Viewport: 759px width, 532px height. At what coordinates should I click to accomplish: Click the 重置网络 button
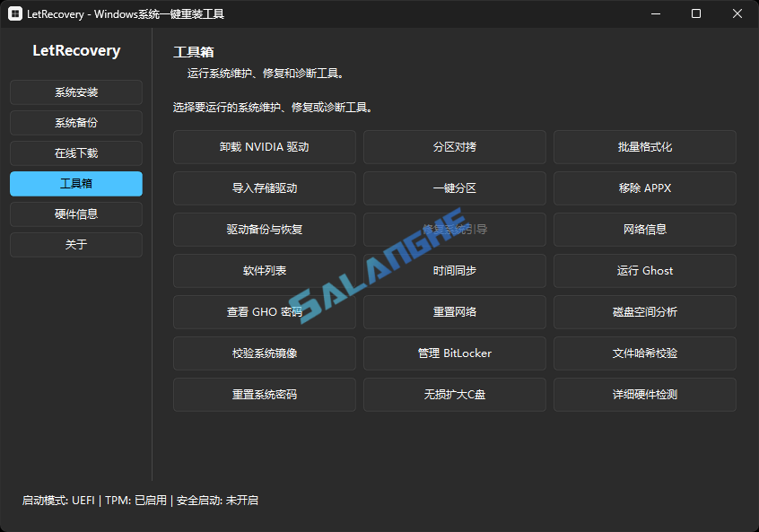tap(455, 312)
